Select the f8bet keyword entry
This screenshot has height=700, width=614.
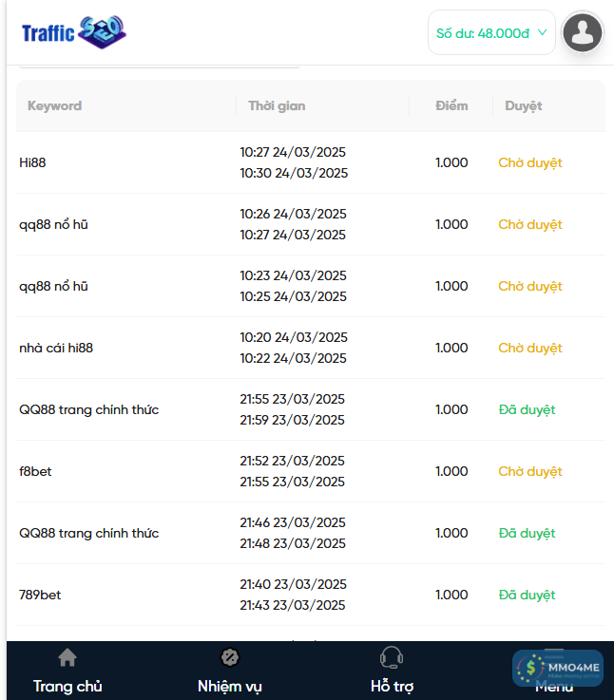tap(35, 471)
